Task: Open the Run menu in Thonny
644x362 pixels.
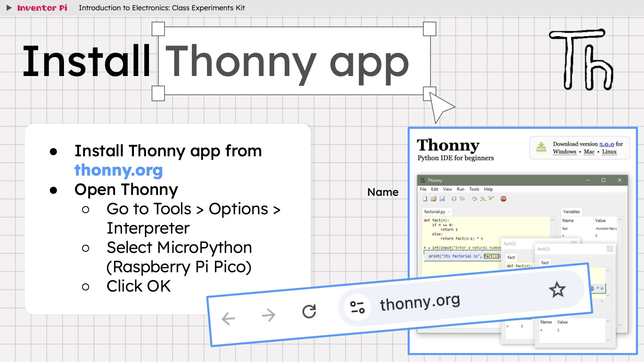Action: [x=460, y=189]
